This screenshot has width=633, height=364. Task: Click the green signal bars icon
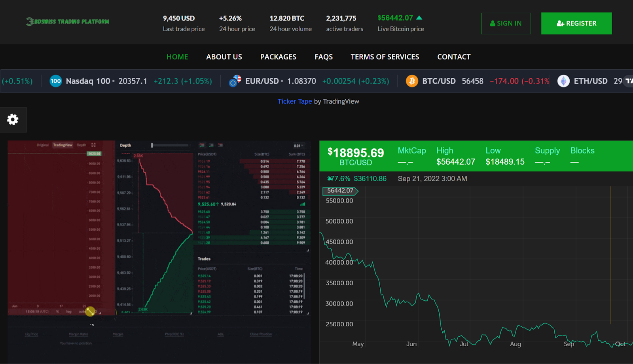[303, 204]
